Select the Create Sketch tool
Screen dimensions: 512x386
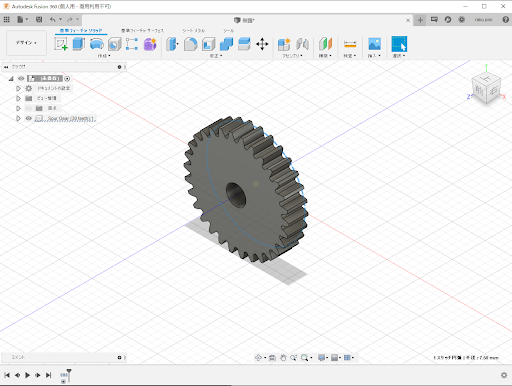pos(61,44)
